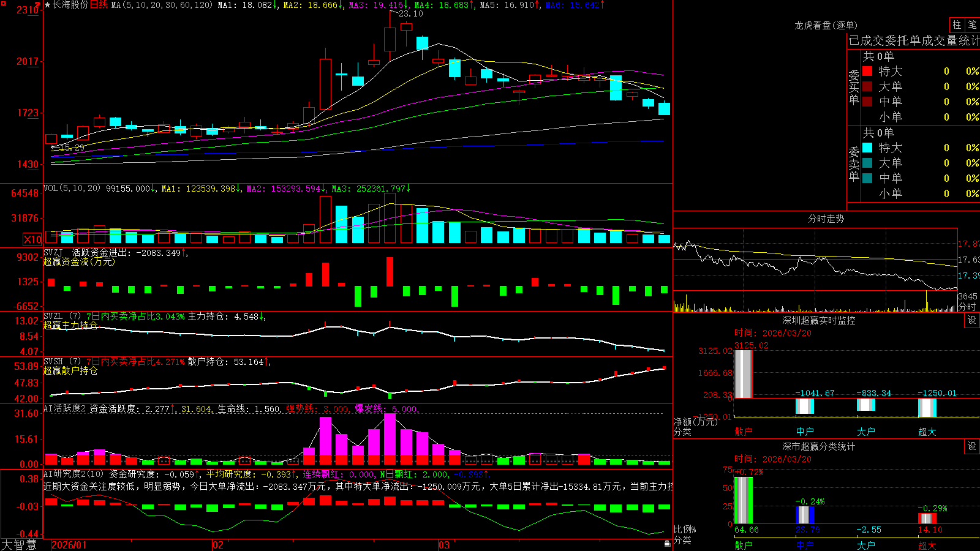The image size is (980, 551).
Task: Select the 分时走势 panel header
Action: point(826,219)
